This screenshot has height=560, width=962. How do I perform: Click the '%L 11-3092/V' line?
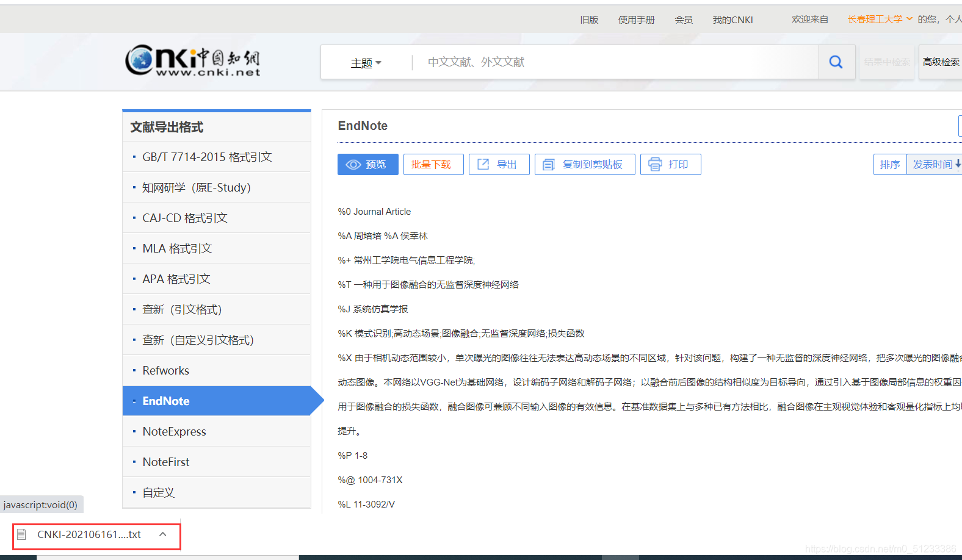tap(366, 504)
